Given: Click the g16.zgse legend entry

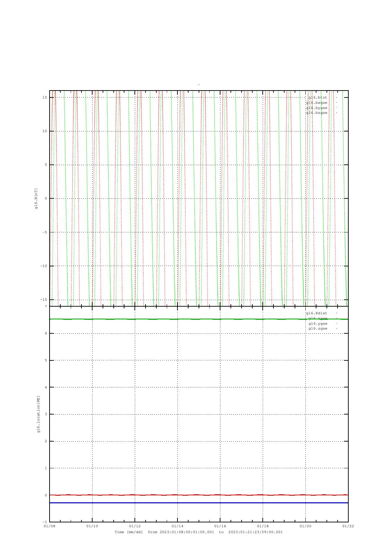Looking at the screenshot, I should click(318, 328).
